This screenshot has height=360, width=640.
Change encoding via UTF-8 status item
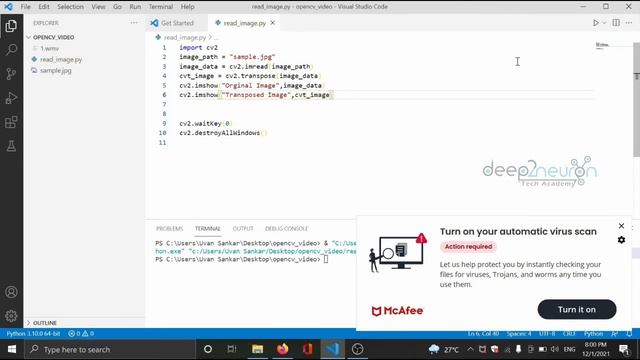[547, 333]
